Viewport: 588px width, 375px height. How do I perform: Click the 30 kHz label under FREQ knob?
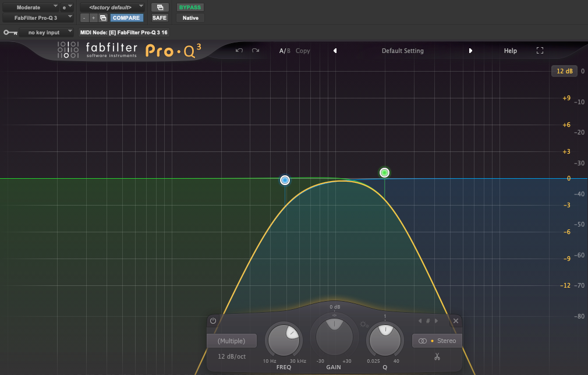298,361
